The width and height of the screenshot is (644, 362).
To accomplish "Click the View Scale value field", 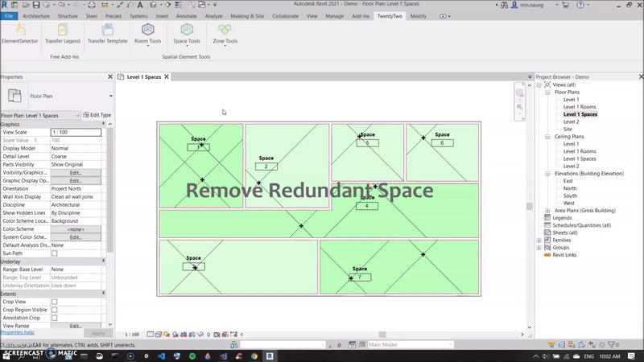I will coord(76,132).
